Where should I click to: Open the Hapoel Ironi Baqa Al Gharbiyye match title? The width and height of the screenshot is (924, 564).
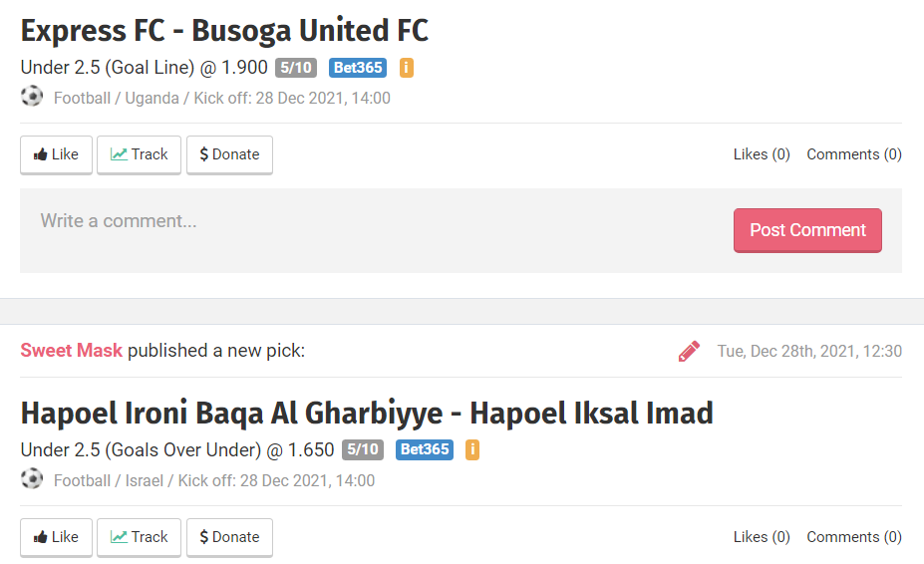click(367, 413)
